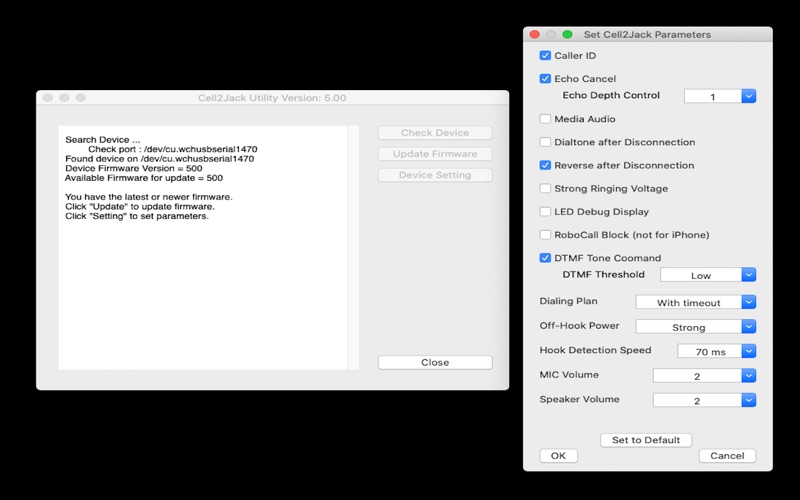
Task: Click 'Search Device ...' log line
Action: pos(103,139)
